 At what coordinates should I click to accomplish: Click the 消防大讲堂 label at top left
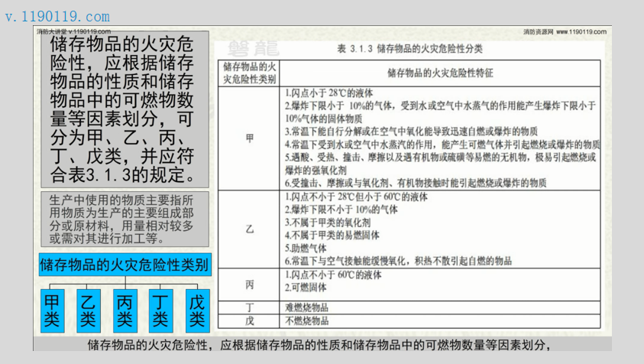coord(51,31)
